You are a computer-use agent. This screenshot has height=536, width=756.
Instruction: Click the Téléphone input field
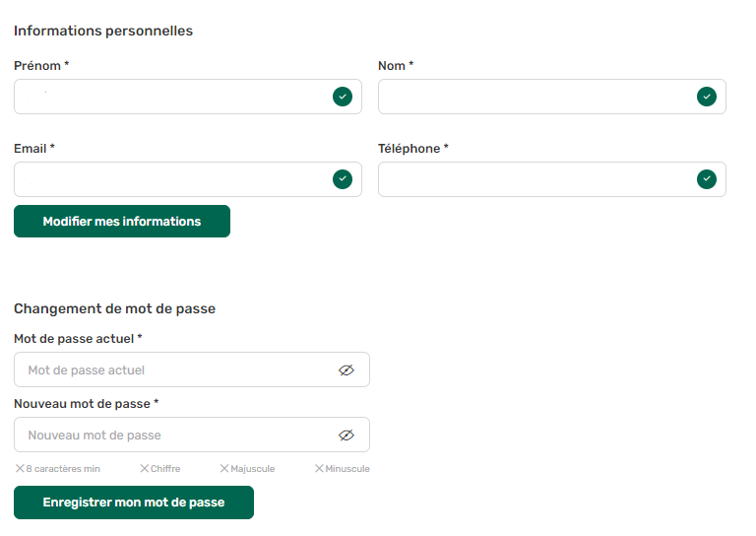point(552,179)
